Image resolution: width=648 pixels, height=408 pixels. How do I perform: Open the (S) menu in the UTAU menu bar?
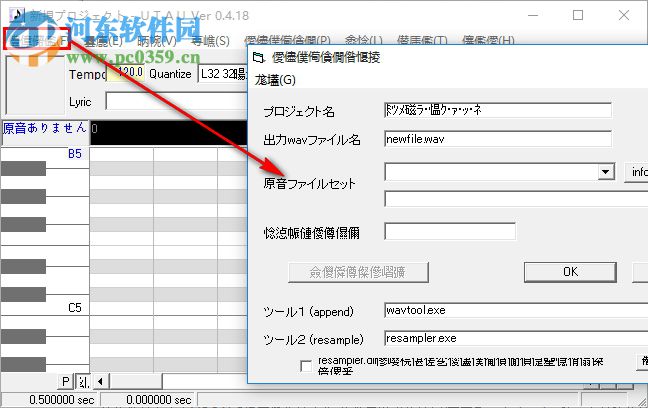click(210, 41)
